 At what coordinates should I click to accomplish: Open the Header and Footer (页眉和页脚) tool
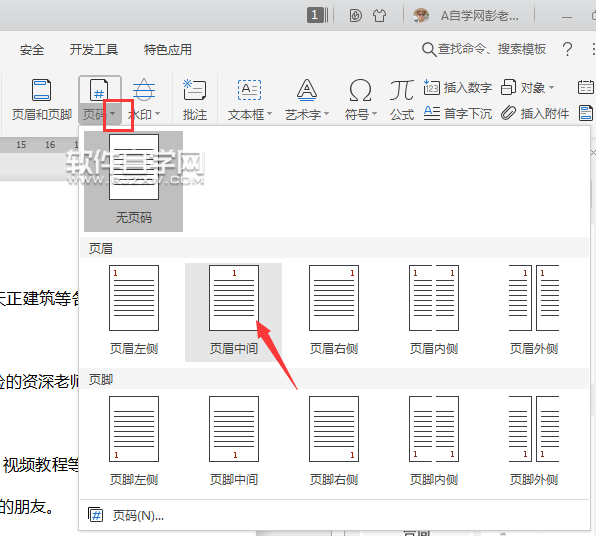[41, 100]
